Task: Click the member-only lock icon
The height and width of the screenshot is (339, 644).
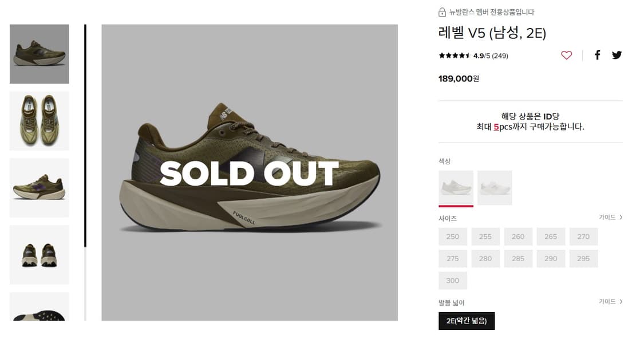Action: click(442, 12)
